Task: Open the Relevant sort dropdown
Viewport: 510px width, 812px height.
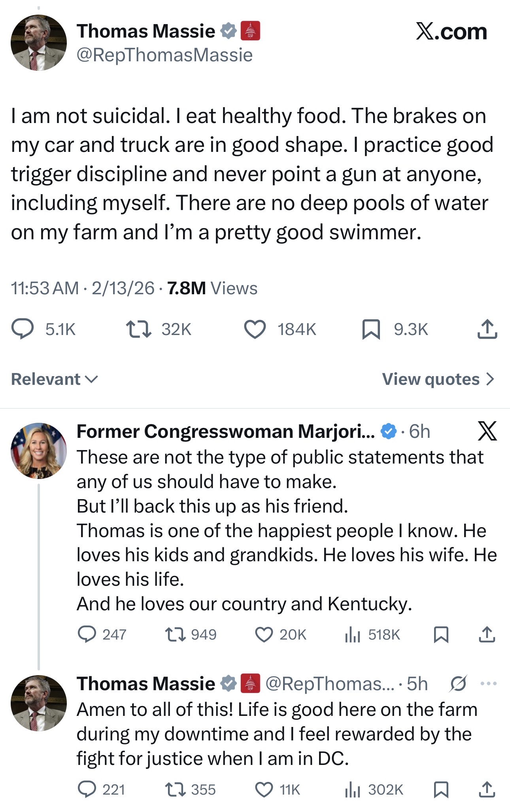Action: coord(54,379)
